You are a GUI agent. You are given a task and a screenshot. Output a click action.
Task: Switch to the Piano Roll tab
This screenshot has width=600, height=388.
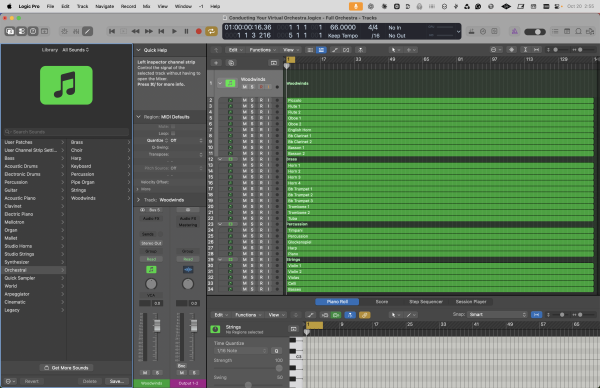coord(337,302)
